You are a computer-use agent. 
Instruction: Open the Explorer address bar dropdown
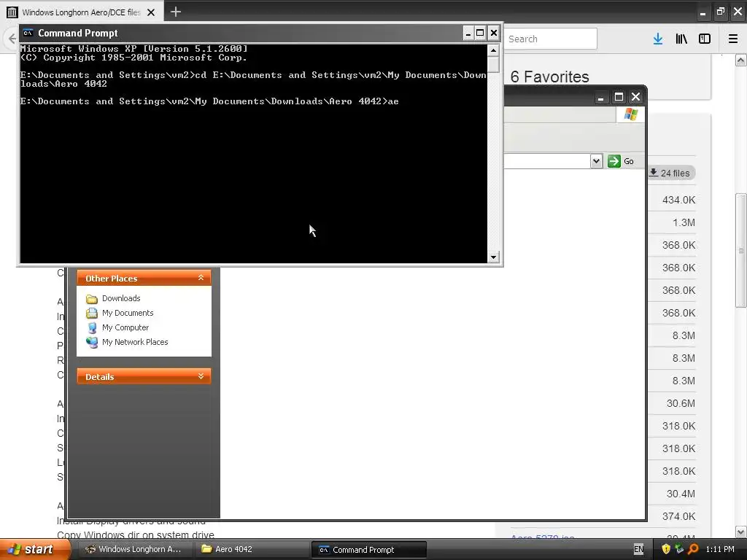coord(596,161)
